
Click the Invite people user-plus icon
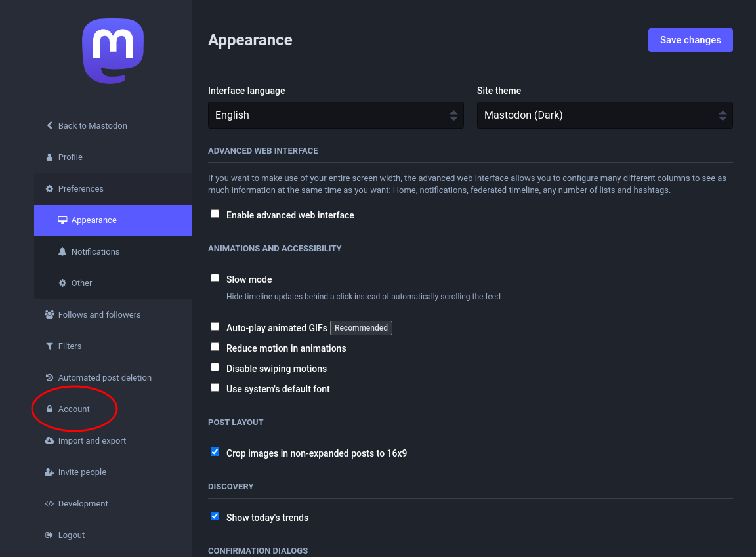point(49,472)
